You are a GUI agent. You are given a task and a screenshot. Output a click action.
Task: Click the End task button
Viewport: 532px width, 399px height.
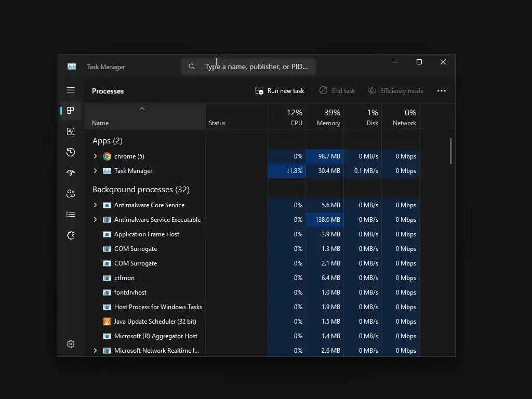pos(337,90)
